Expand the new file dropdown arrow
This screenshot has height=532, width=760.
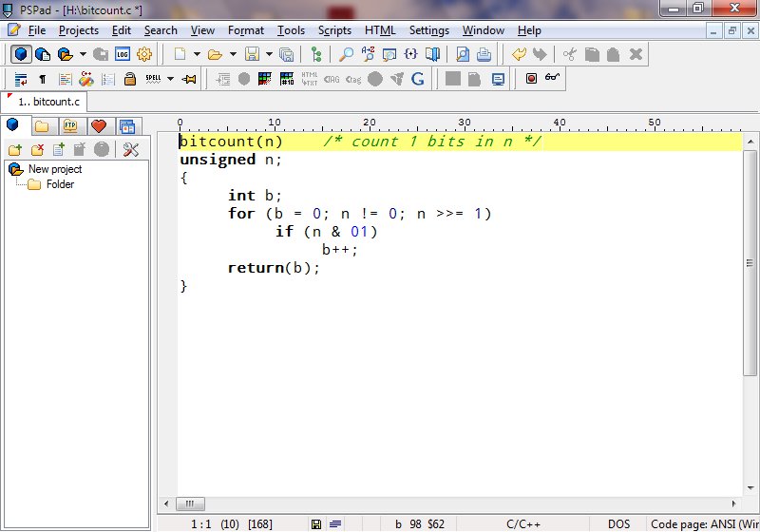(x=197, y=54)
